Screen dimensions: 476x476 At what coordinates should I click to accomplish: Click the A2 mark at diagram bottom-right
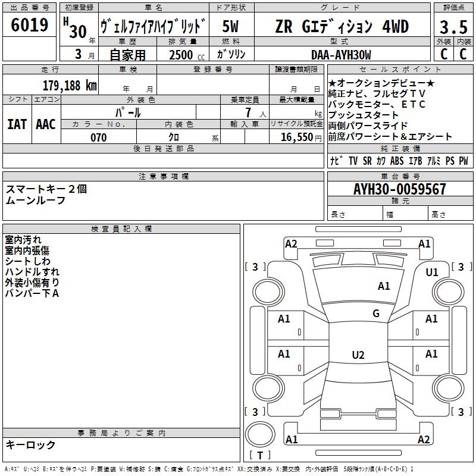pyautogui.click(x=424, y=440)
